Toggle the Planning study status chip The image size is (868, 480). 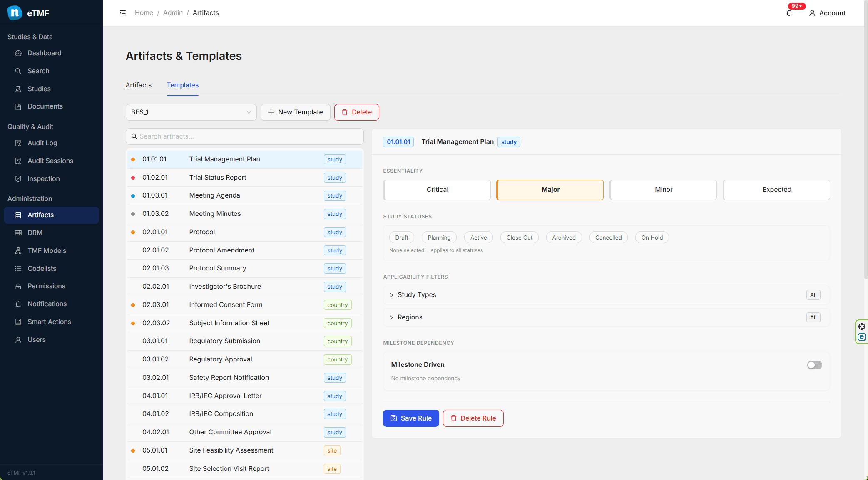pos(439,238)
